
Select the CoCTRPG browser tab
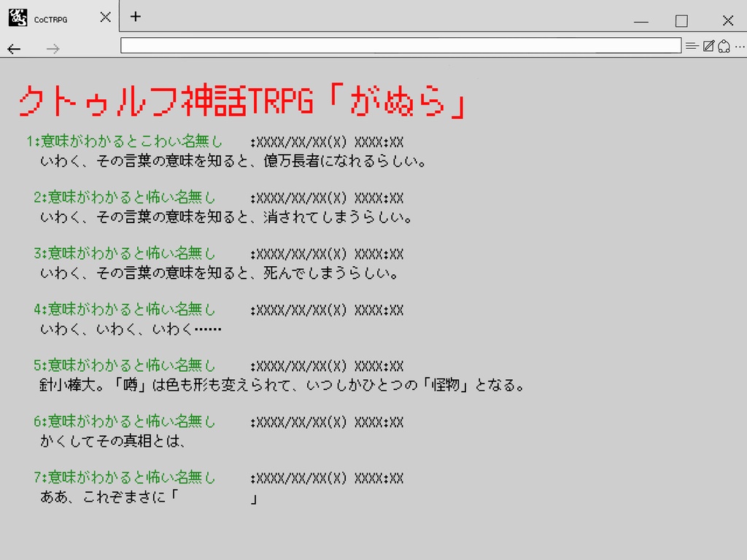tap(59, 17)
